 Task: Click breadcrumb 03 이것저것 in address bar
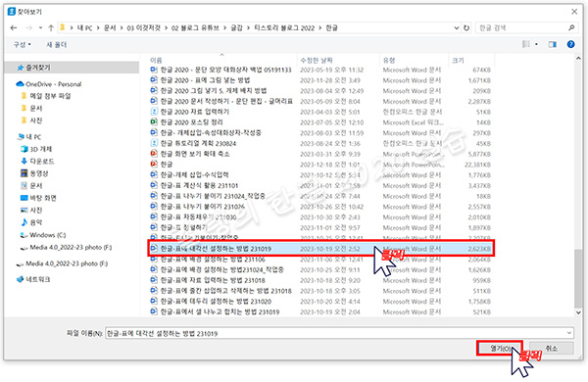(144, 27)
